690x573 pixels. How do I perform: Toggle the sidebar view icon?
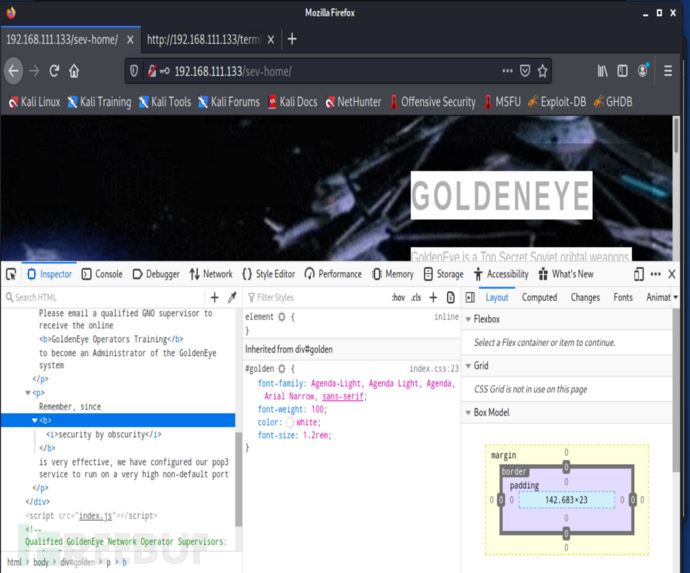point(622,71)
